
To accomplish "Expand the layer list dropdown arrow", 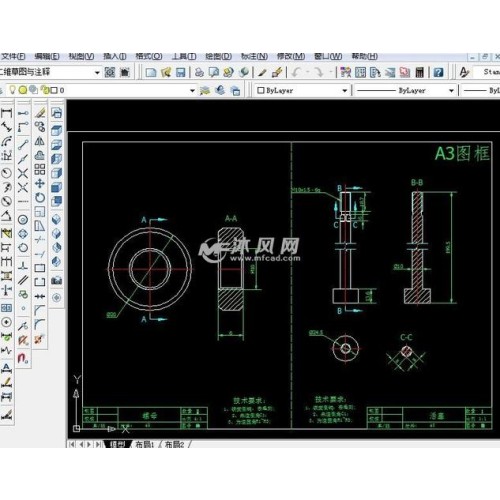I will [x=192, y=90].
